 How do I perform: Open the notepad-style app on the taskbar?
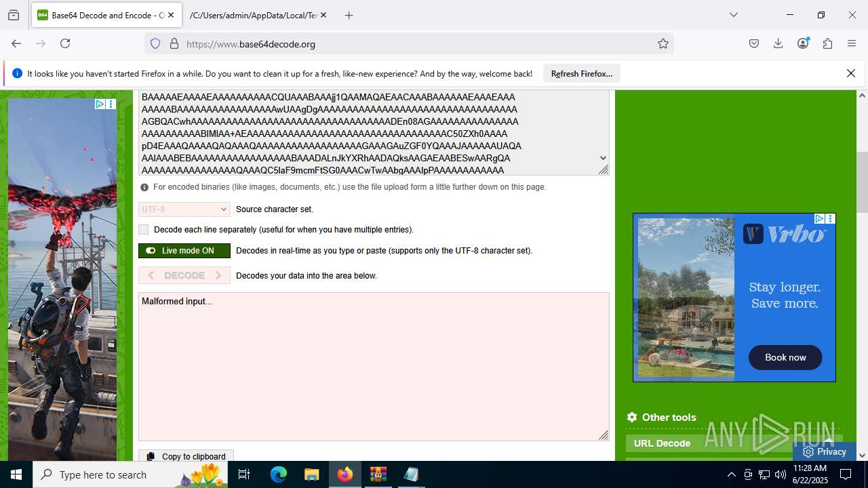click(x=411, y=474)
